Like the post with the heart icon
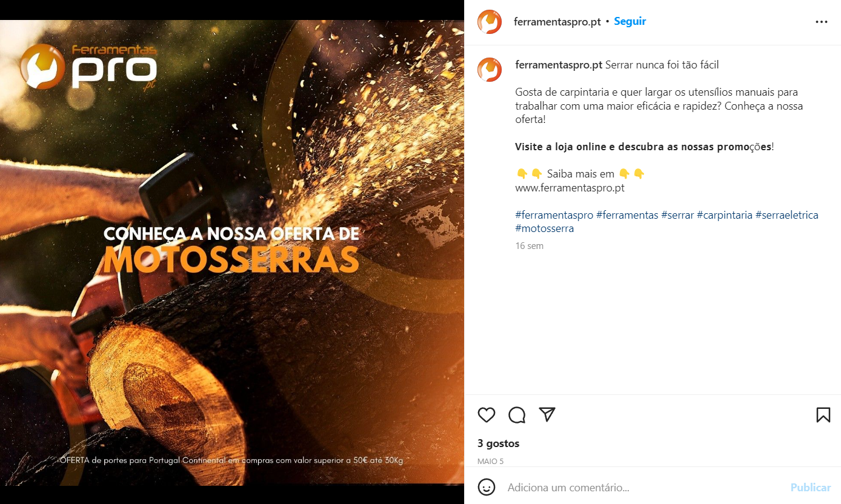 tap(487, 415)
